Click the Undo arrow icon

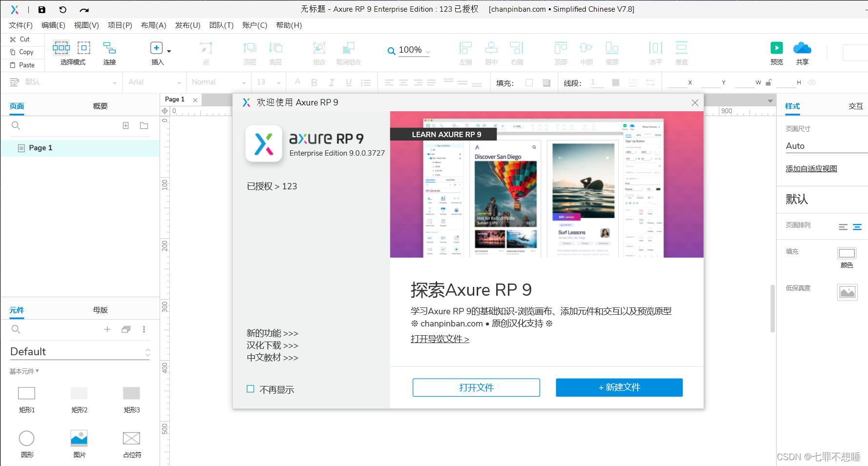click(x=62, y=9)
